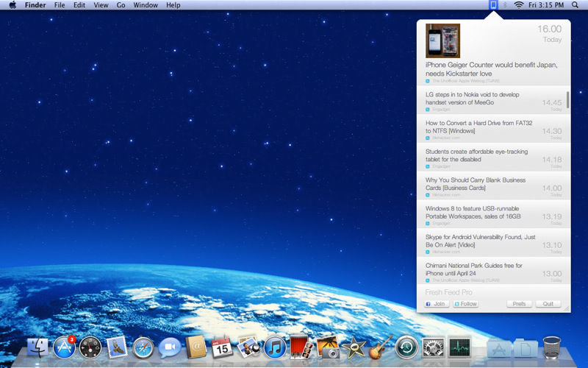The image size is (588, 368).
Task: Click the 14.45 timestamp
Action: [552, 102]
